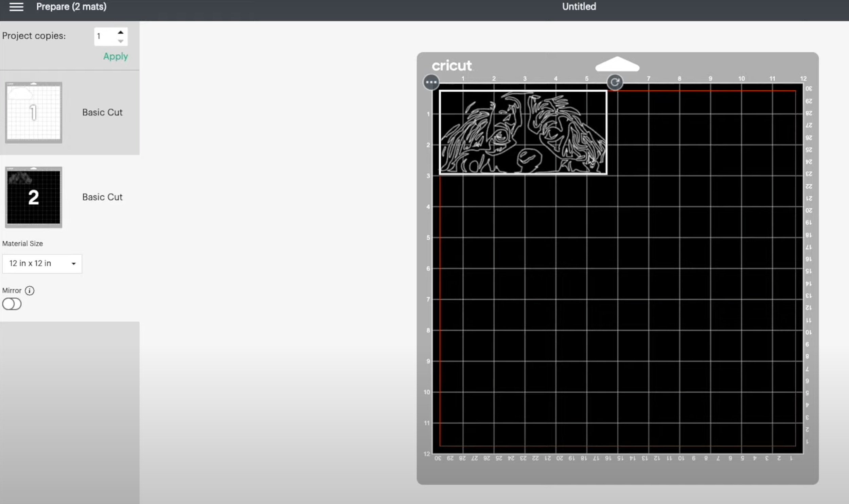Toggle the Mirror switch on/off

pos(12,304)
